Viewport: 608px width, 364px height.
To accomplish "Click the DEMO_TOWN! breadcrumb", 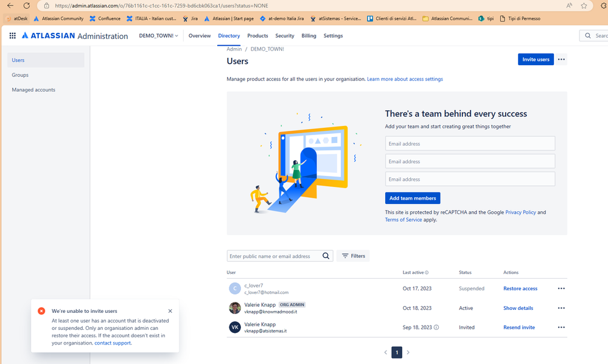I will pos(267,49).
